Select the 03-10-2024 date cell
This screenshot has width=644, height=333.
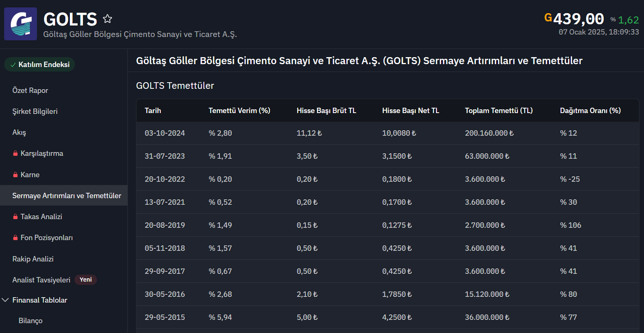[x=165, y=133]
